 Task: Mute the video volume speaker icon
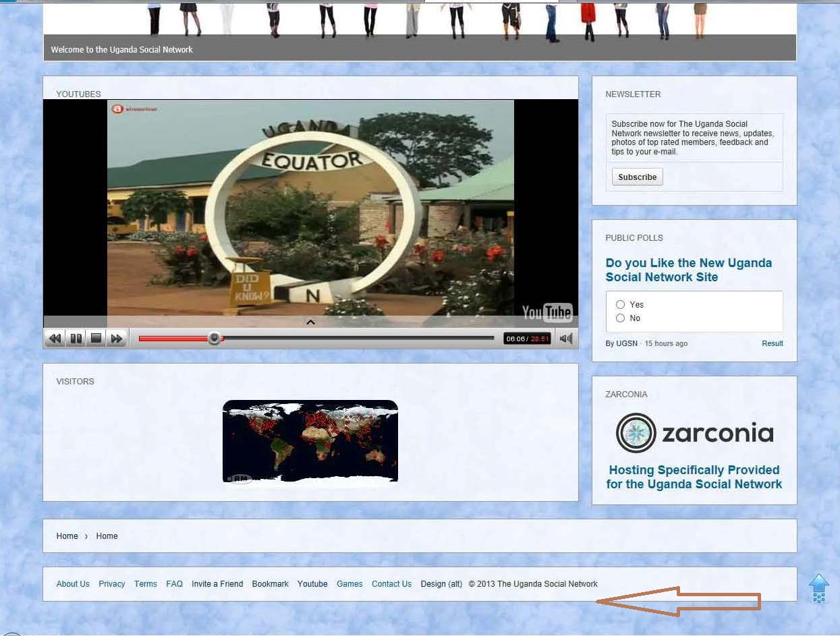[x=566, y=339]
